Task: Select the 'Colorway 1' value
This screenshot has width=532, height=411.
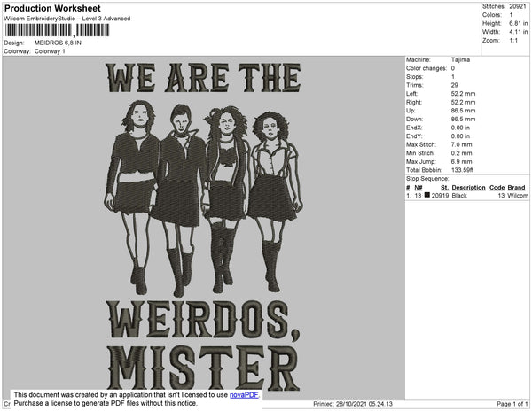Action: (x=50, y=51)
